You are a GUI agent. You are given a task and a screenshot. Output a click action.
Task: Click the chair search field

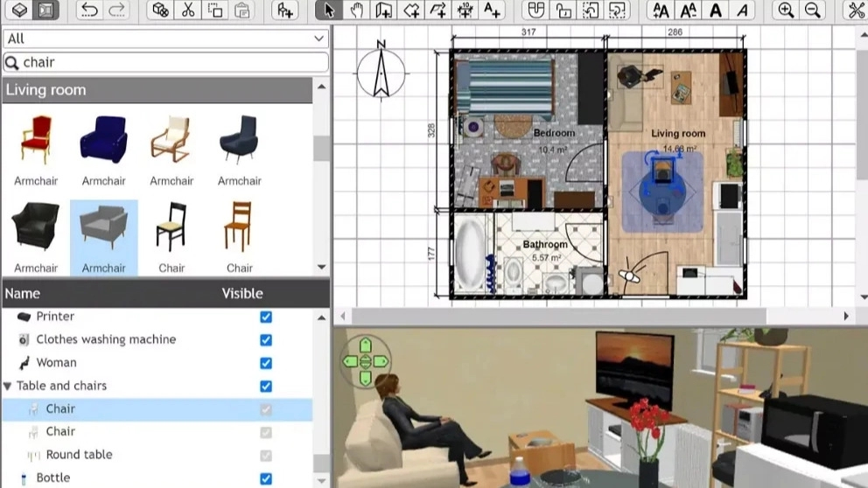tap(171, 62)
